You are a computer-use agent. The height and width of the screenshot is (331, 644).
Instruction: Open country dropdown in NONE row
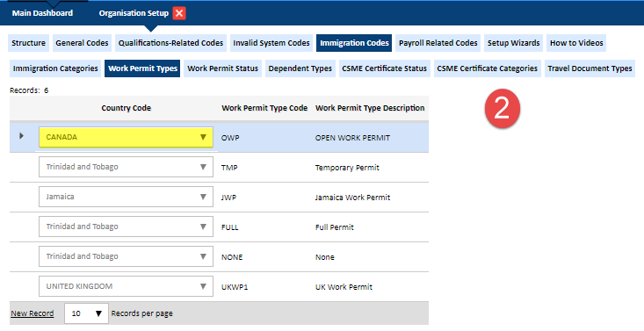[127, 256]
